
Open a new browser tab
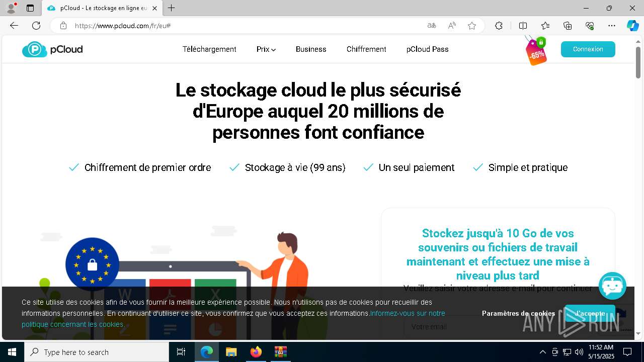pos(172,8)
